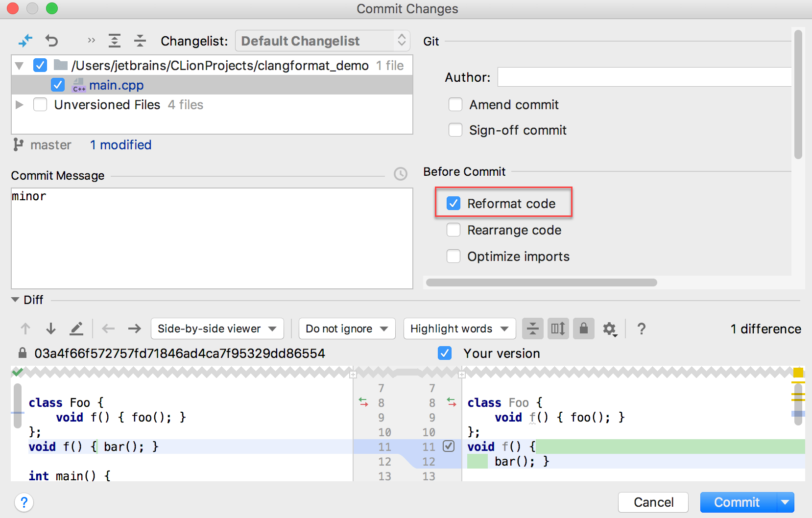Click the Expand All icon in changes toolbar

115,41
